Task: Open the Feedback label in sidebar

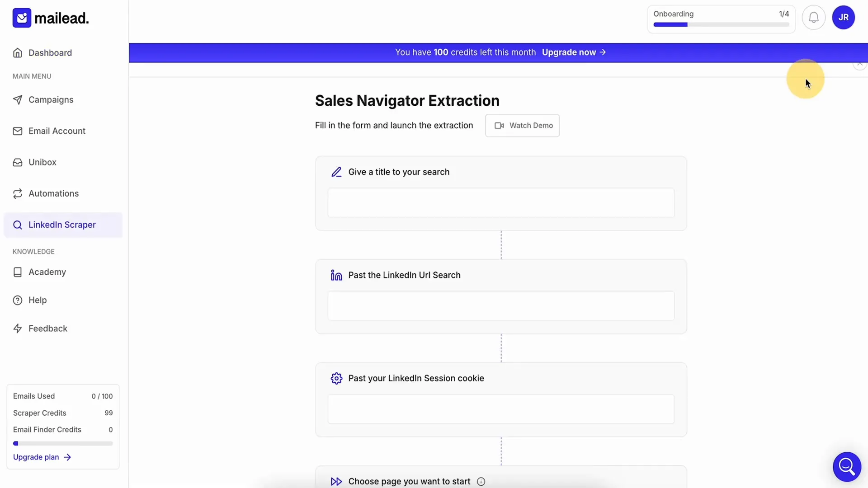Action: (x=48, y=328)
